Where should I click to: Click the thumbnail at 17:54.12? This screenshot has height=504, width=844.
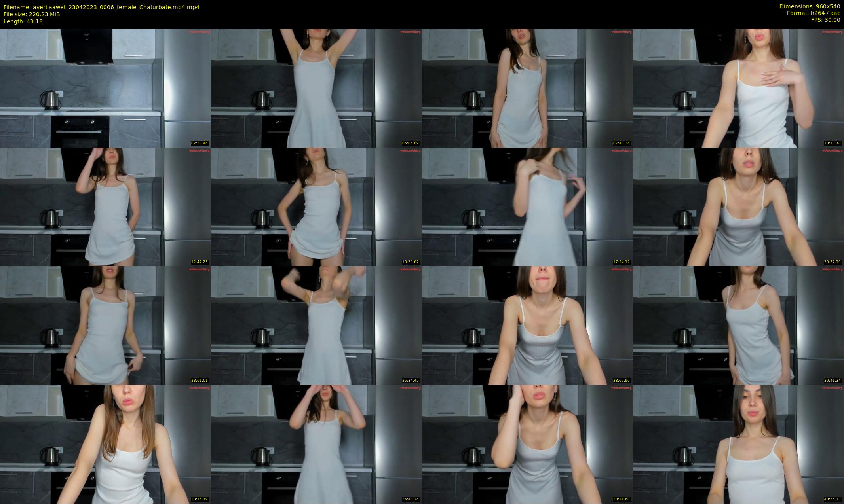527,207
